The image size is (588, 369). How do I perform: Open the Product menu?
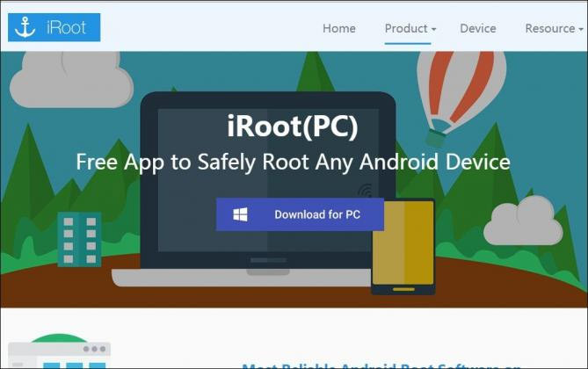pyautogui.click(x=405, y=28)
